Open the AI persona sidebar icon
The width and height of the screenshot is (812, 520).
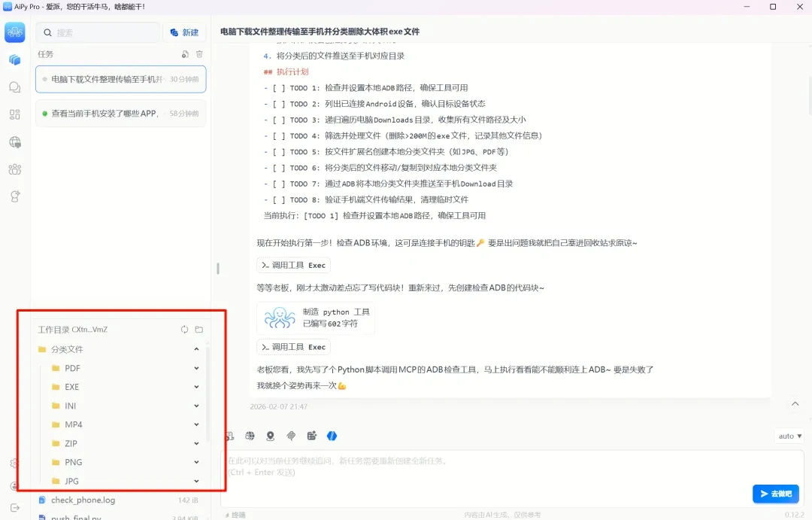click(x=15, y=196)
